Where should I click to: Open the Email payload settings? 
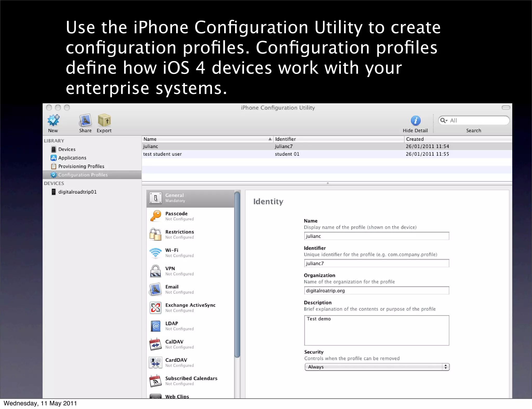[x=190, y=289]
